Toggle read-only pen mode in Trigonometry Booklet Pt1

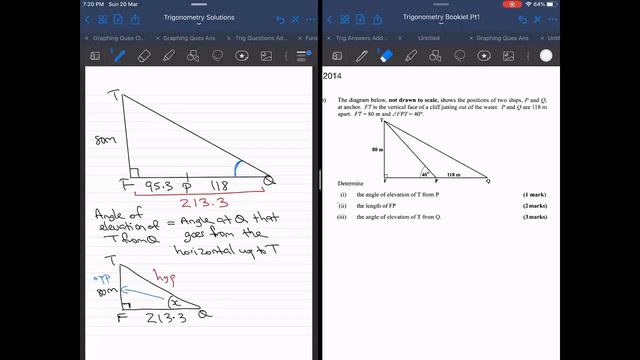[x=538, y=20]
